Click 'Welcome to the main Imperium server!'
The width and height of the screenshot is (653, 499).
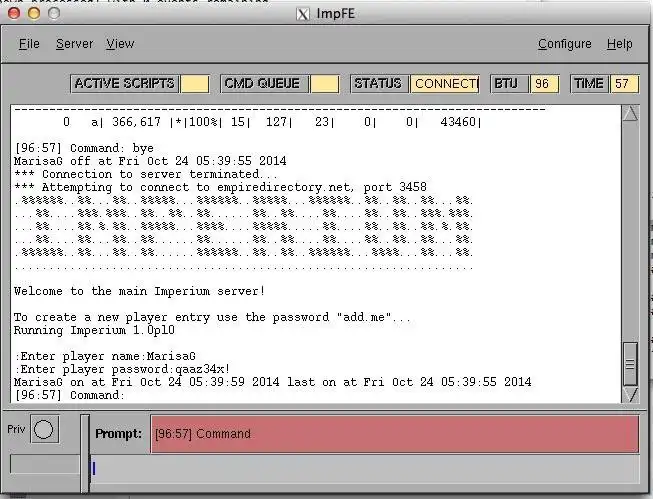click(140, 291)
